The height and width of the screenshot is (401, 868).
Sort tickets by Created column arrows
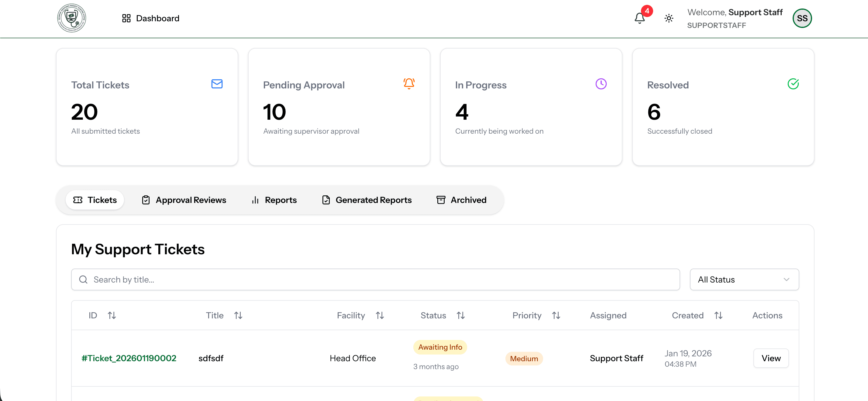coord(718,315)
